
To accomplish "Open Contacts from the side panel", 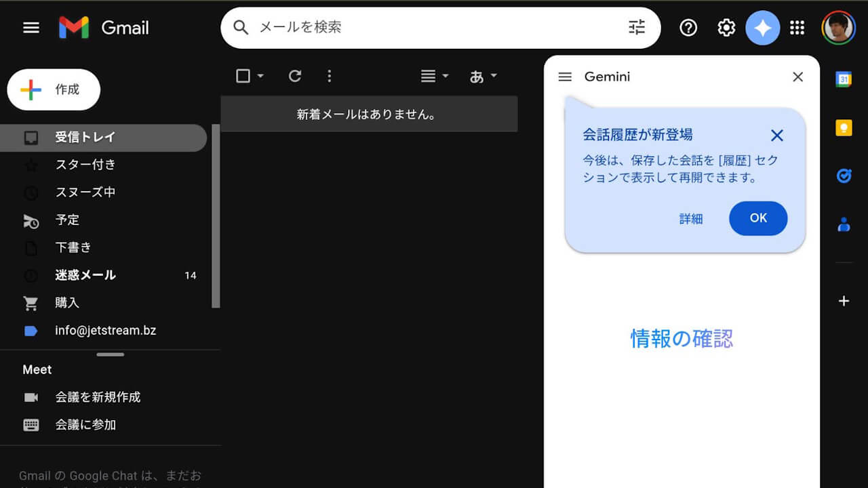I will (844, 223).
